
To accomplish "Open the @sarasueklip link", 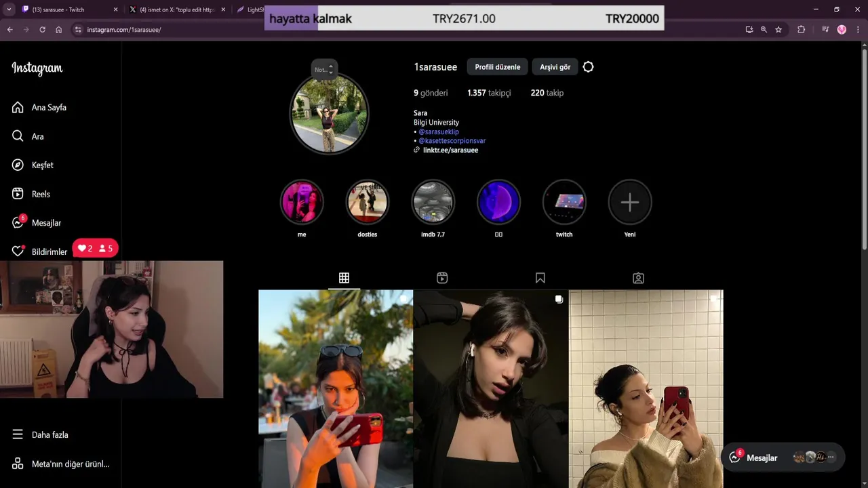I will (x=439, y=131).
